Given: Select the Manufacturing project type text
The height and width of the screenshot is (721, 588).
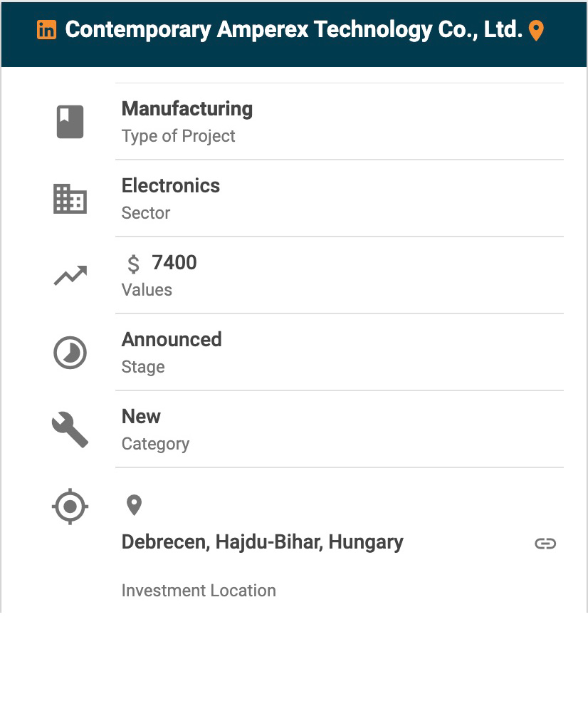Looking at the screenshot, I should [x=187, y=109].
